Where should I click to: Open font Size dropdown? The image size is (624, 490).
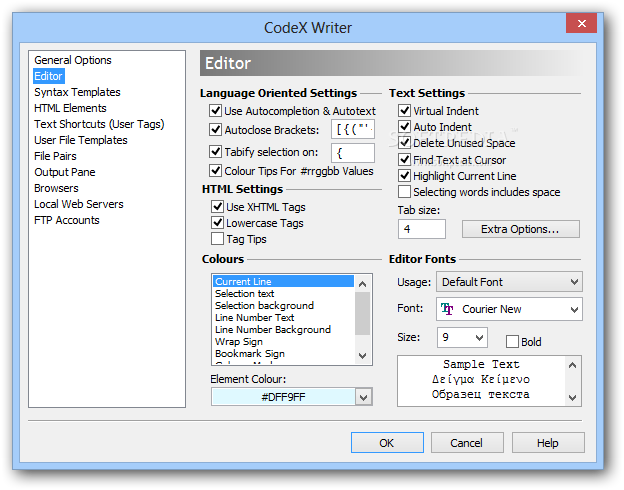[462, 338]
